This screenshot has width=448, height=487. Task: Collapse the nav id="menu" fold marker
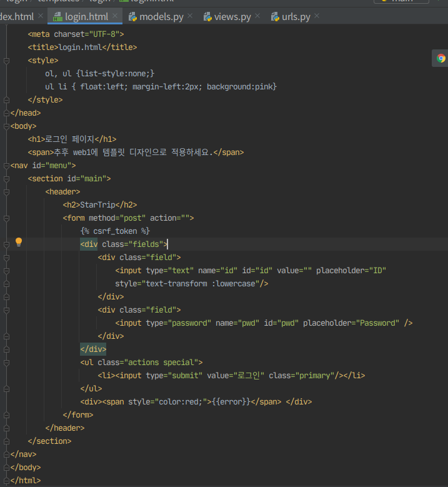[6, 166]
